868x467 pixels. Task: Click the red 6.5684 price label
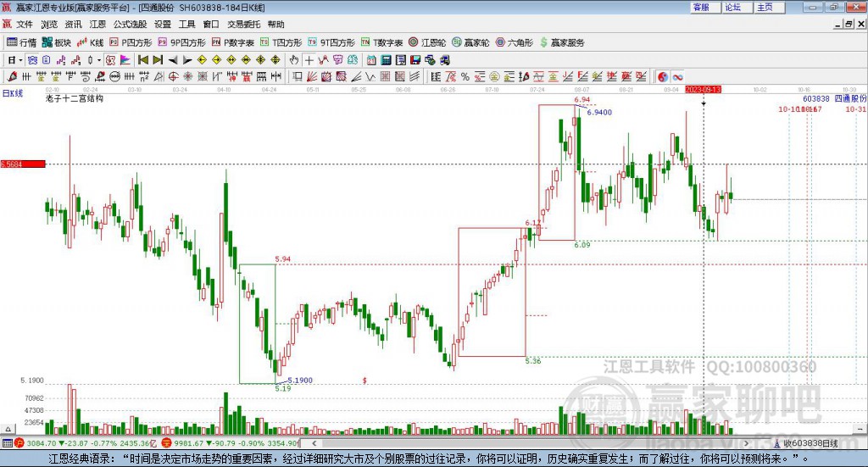click(23, 164)
